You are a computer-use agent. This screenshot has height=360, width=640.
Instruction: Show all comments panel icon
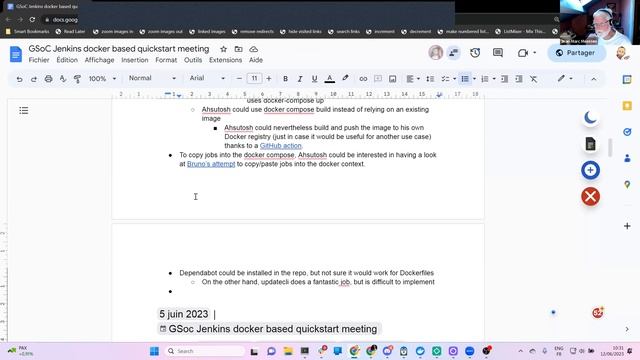pyautogui.click(x=498, y=53)
